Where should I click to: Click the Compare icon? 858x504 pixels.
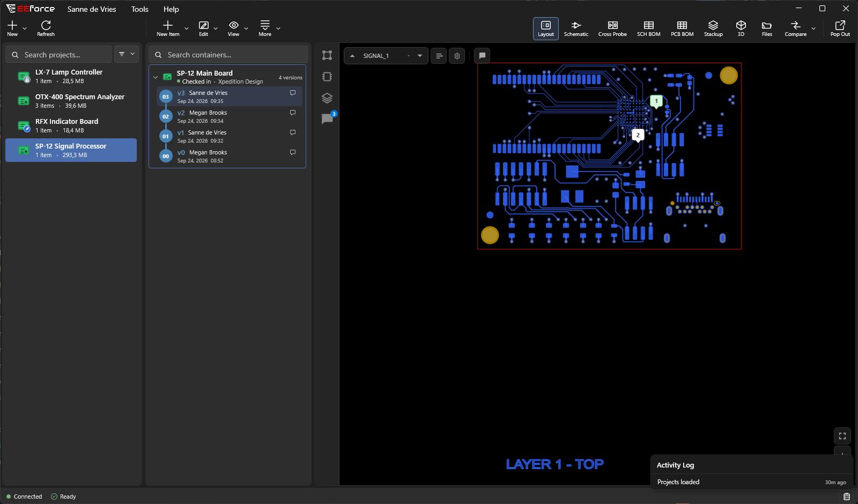(796, 25)
